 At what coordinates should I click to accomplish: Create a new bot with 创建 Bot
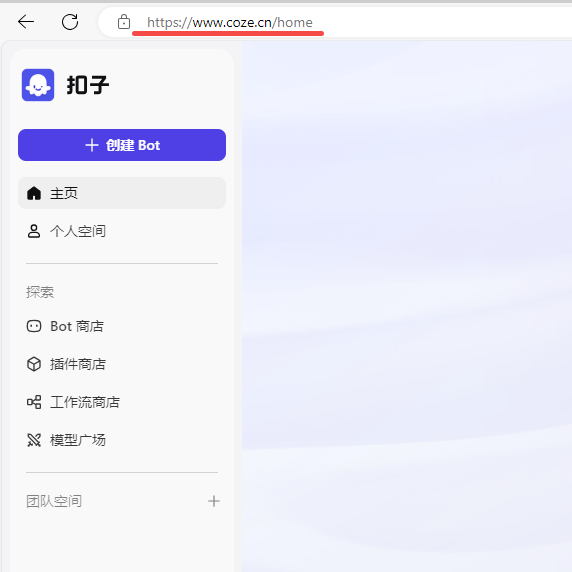tap(122, 145)
